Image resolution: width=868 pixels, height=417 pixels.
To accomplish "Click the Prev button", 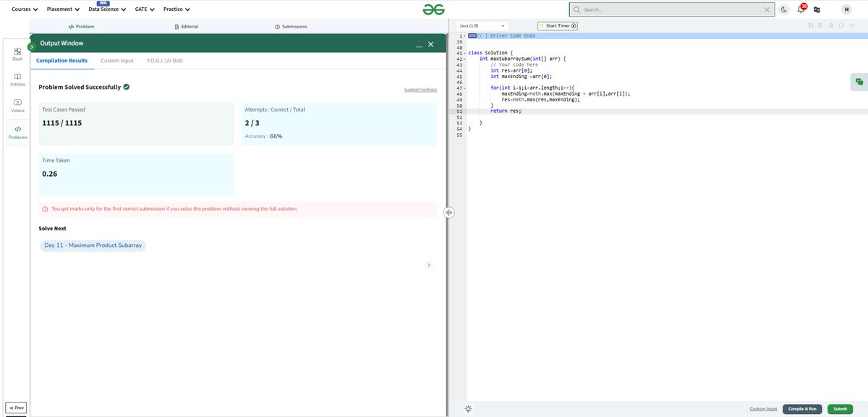I will click(17, 408).
